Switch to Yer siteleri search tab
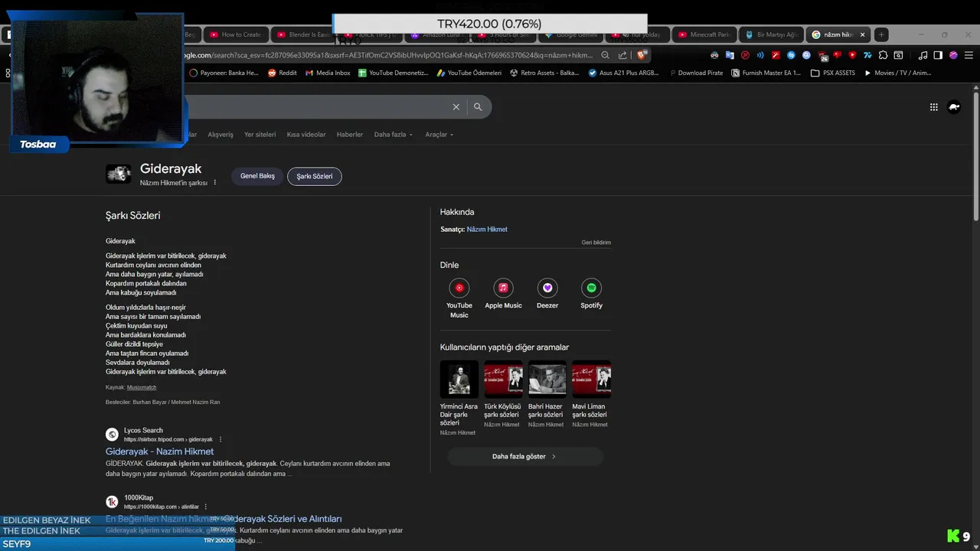 [x=260, y=135]
